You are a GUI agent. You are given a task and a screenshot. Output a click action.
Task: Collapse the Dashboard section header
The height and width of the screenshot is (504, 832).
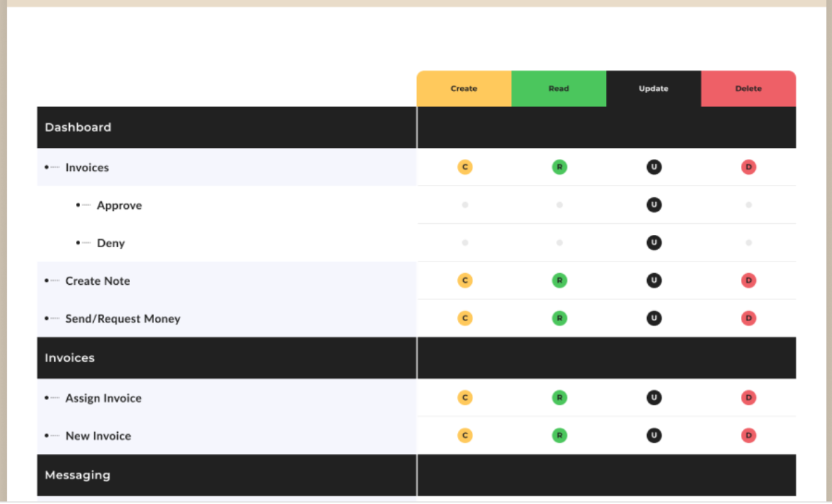pyautogui.click(x=78, y=127)
